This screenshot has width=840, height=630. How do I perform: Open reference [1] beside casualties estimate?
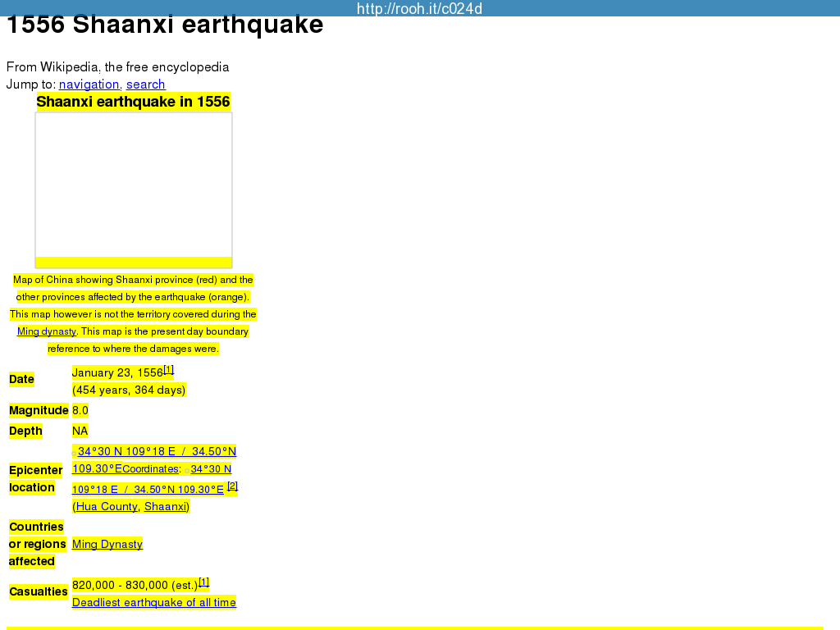click(x=203, y=582)
